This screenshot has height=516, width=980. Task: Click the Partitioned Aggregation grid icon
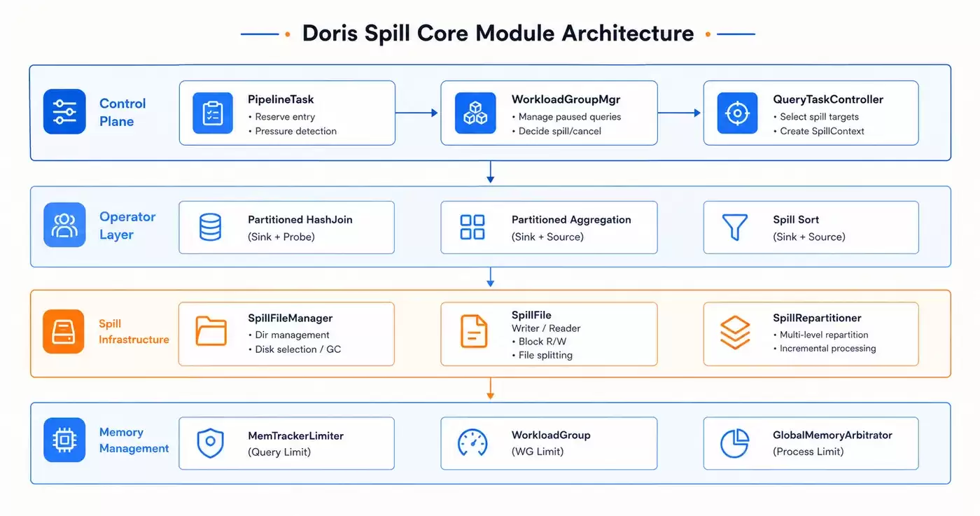click(472, 227)
